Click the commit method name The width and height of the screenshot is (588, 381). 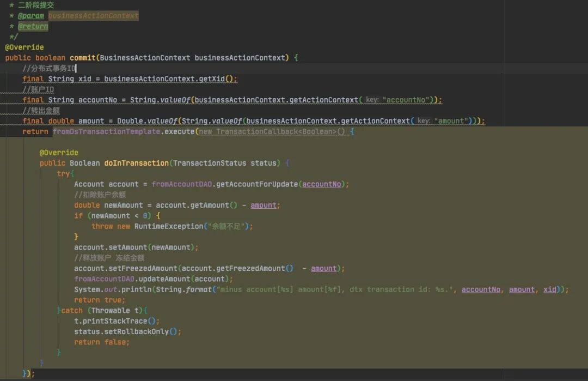tap(83, 58)
